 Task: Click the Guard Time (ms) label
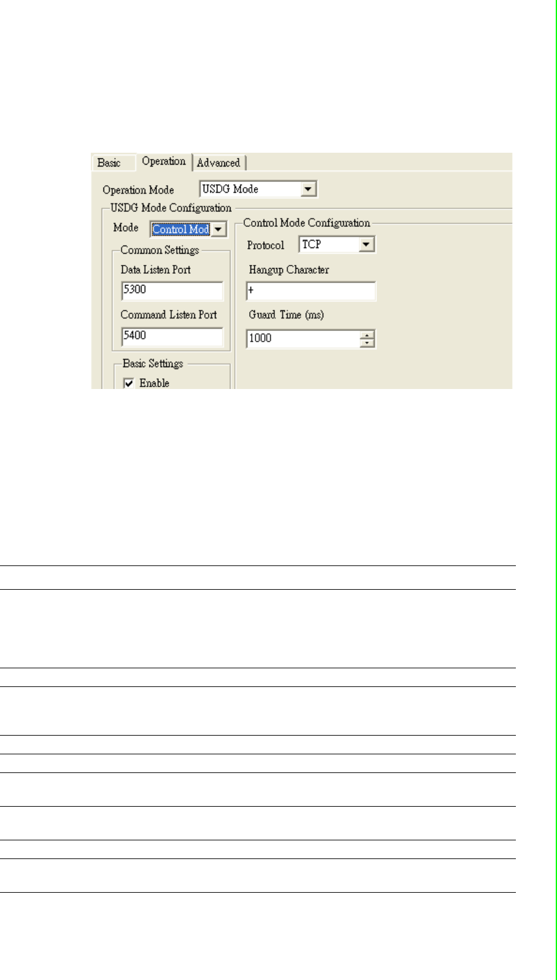[287, 315]
